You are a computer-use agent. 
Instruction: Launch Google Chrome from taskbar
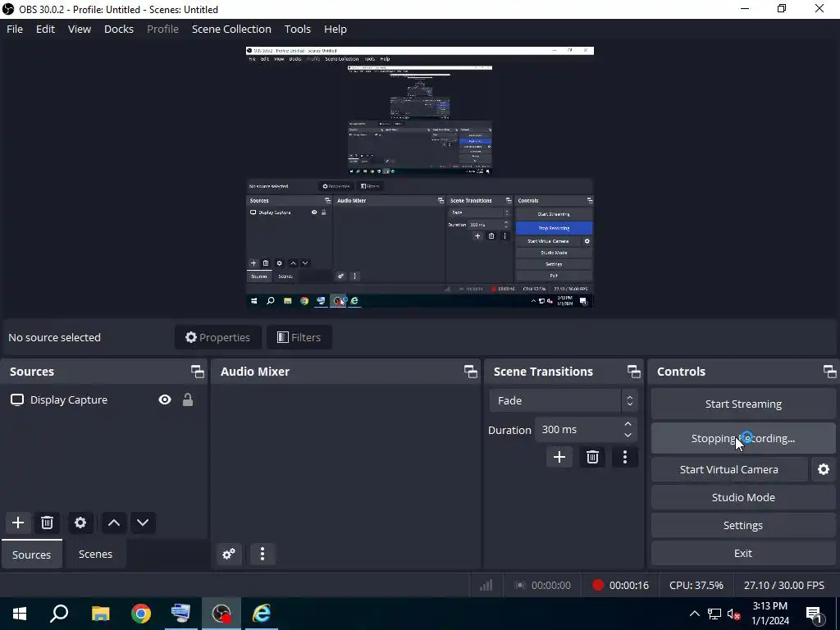(141, 614)
